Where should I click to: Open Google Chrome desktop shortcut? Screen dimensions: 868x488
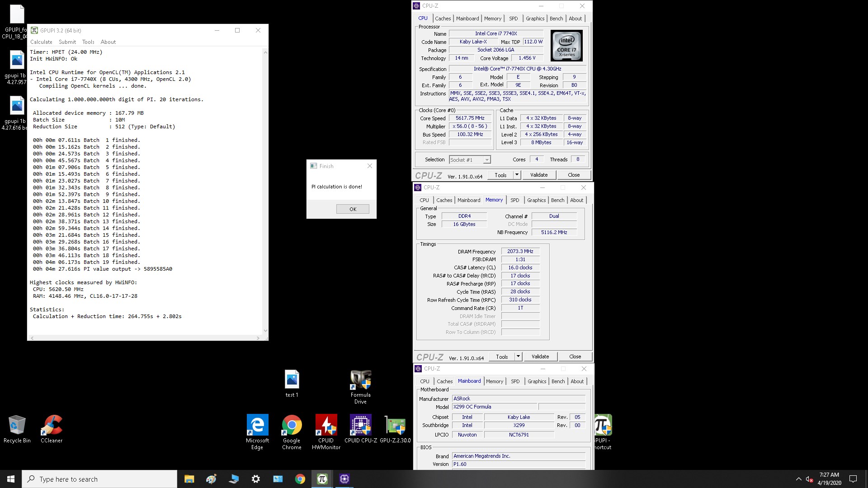point(292,432)
